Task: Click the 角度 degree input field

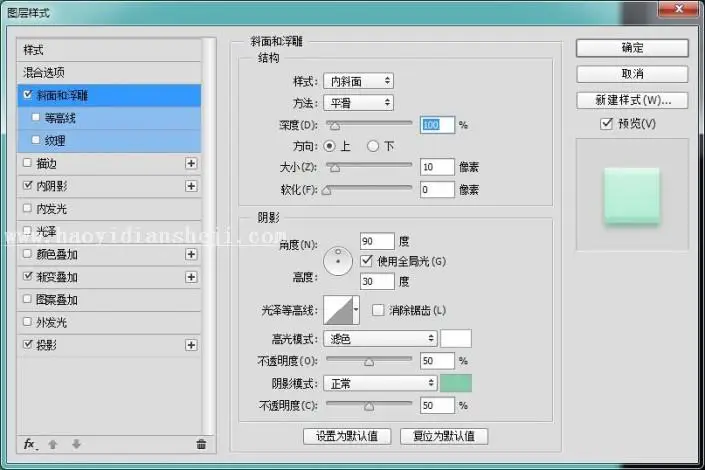Action: tap(377, 241)
